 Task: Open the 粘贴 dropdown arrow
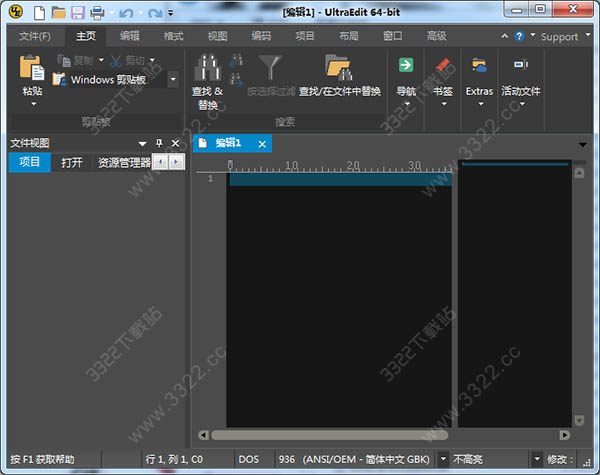34,103
